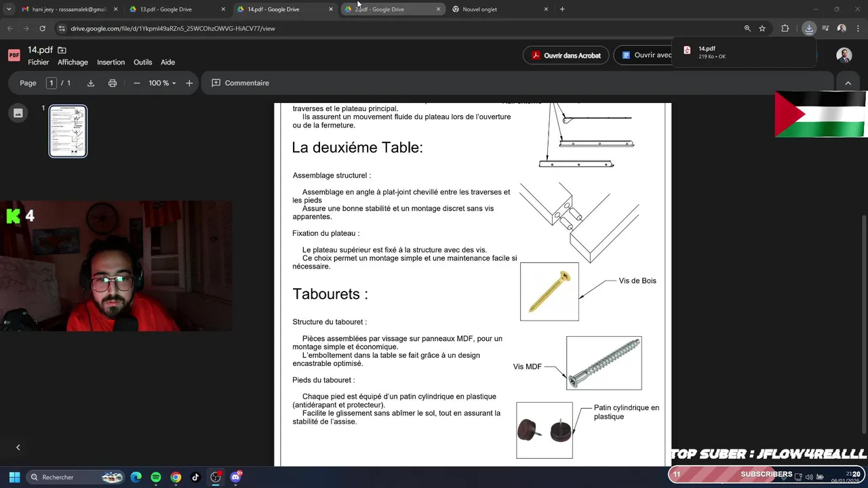The image size is (868, 488).
Task: Open Google Chrome from the taskbar
Action: pos(176,477)
